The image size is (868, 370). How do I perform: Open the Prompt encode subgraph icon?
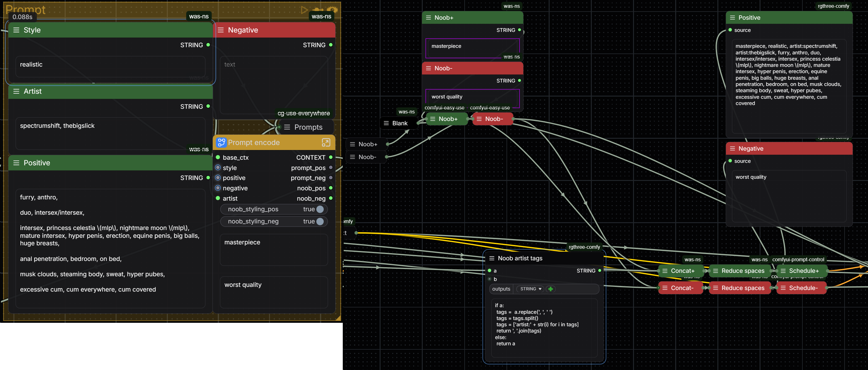(x=326, y=142)
